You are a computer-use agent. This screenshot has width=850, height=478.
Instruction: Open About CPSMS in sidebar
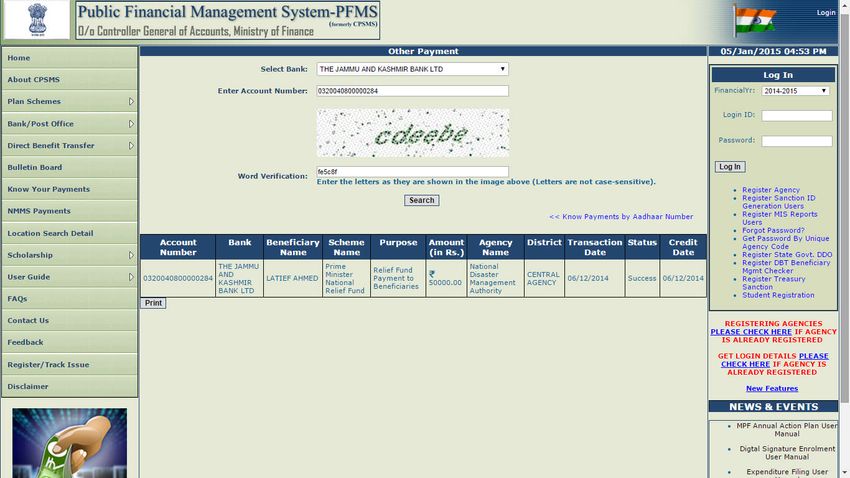coord(69,80)
